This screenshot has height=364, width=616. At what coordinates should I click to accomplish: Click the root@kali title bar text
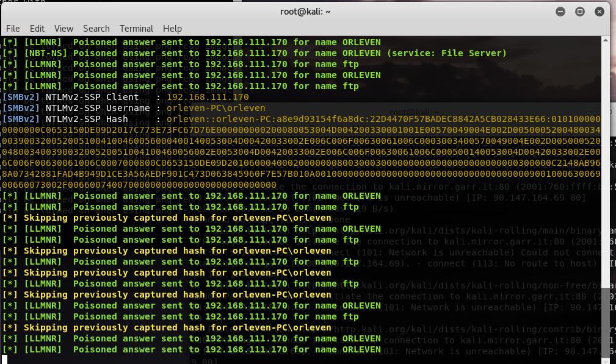click(x=305, y=11)
